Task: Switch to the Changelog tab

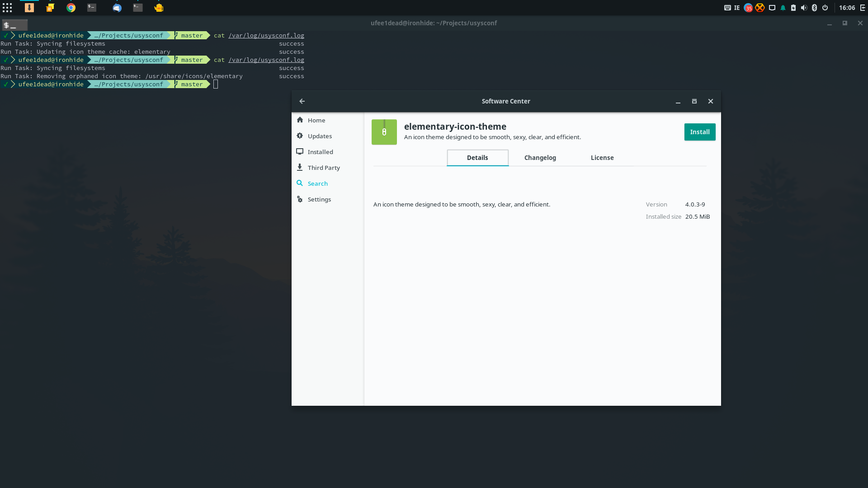Action: pyautogui.click(x=540, y=158)
